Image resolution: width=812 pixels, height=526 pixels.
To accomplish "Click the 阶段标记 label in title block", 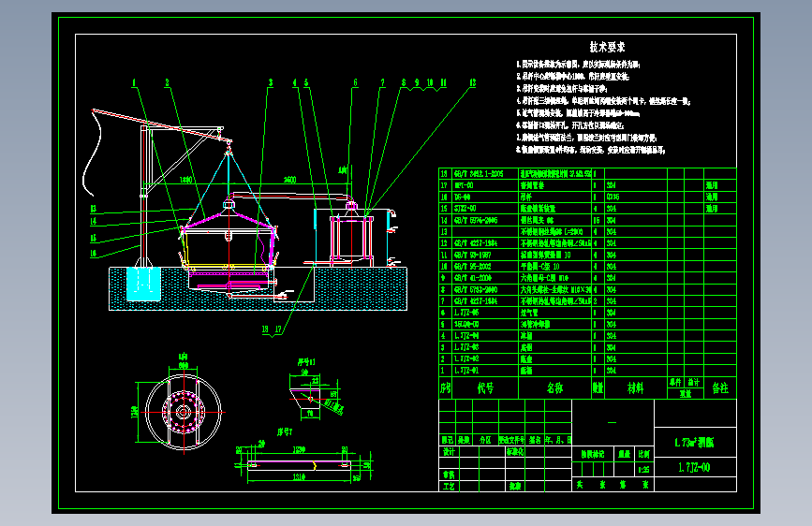I will (x=593, y=454).
